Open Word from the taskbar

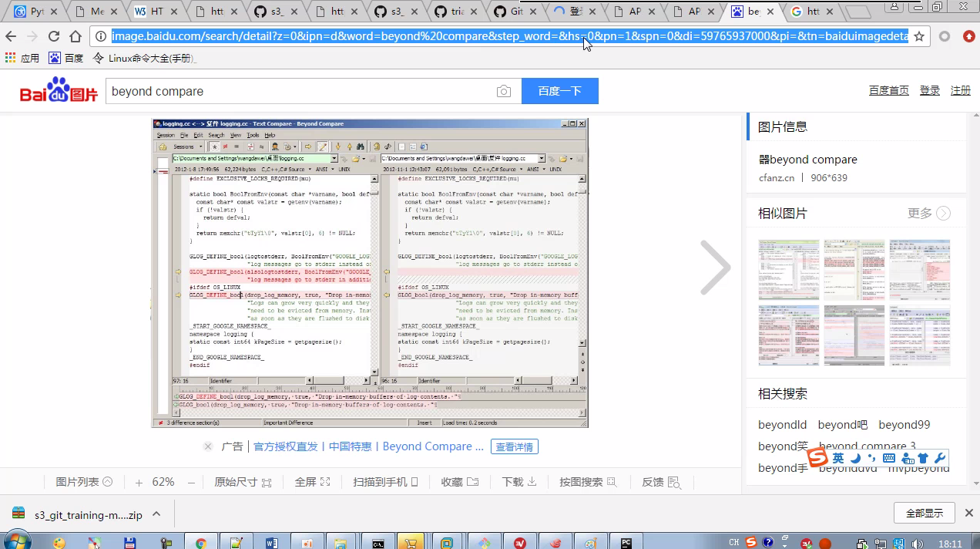pos(271,543)
